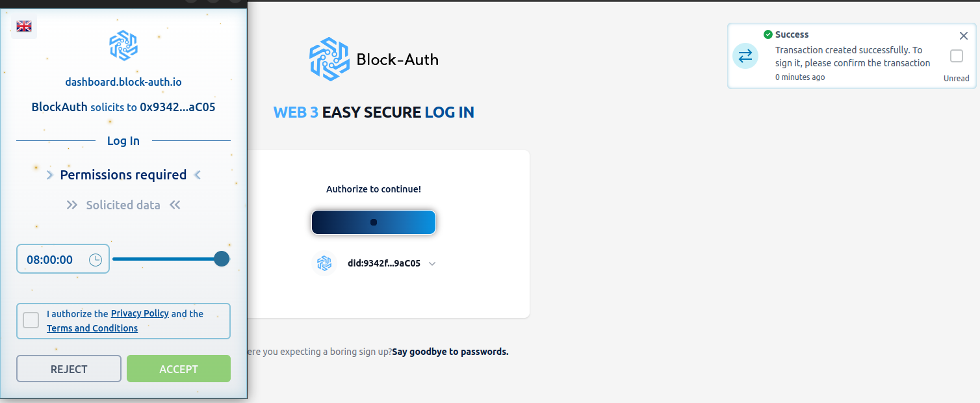
Task: Expand the Permissions required section
Action: pyautogui.click(x=123, y=175)
